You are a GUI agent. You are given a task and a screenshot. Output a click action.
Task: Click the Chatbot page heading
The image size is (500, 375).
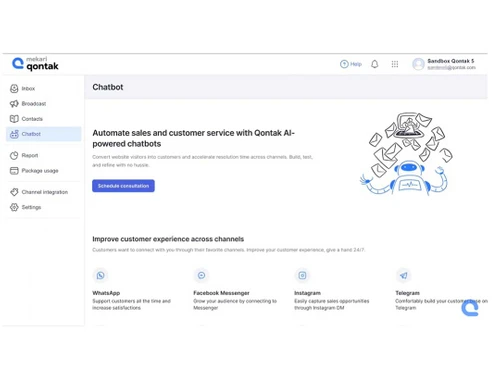[x=108, y=87]
